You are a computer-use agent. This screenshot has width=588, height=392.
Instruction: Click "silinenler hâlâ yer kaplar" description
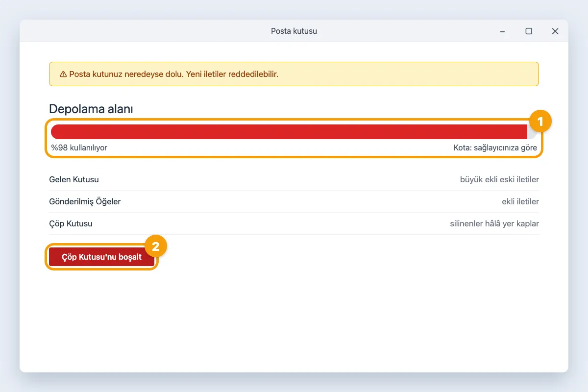494,223
